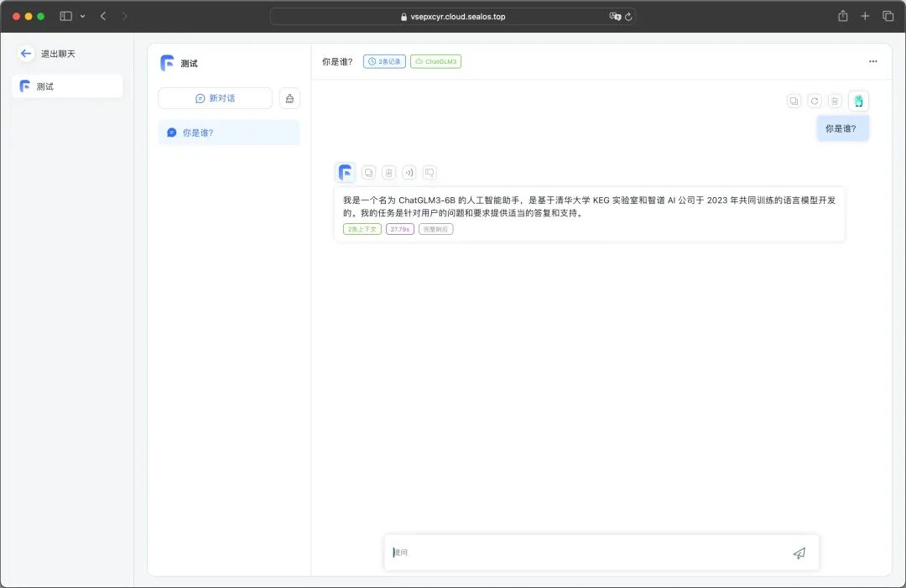
Task: Copy the user message 你是谁?
Action: tap(794, 101)
